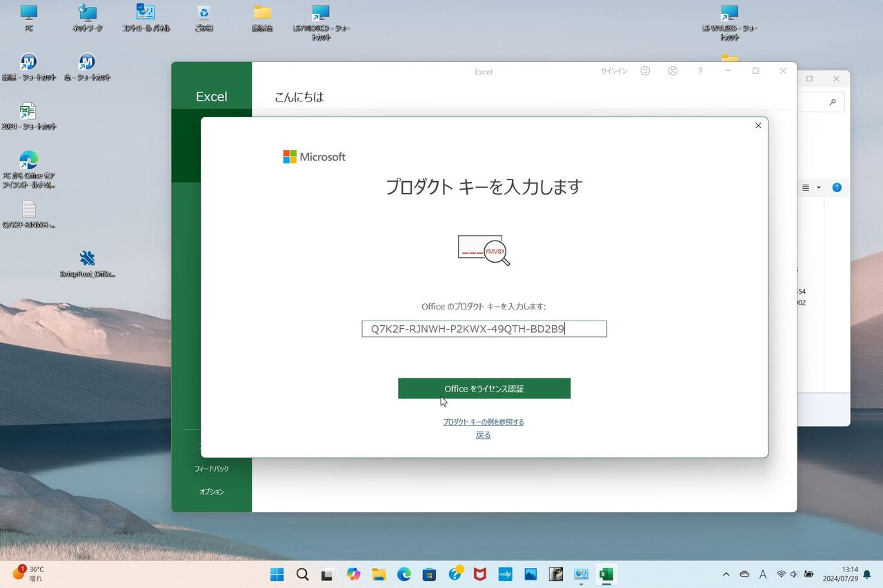Open the プロダクト キーの例を参照する link
Viewport: 883px width, 588px height.
click(484, 422)
